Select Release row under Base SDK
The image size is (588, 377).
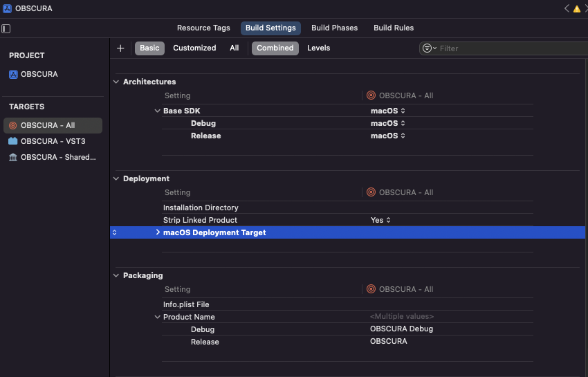[x=347, y=136]
